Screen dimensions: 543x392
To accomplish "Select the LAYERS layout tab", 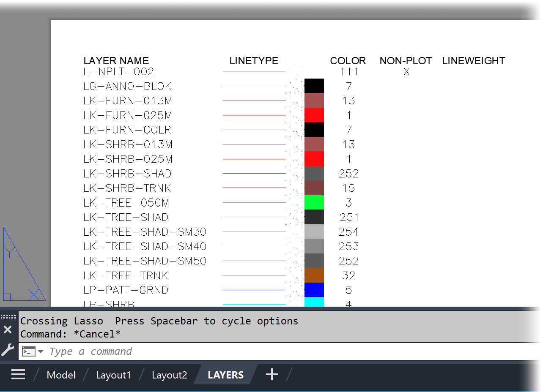I will 225,375.
